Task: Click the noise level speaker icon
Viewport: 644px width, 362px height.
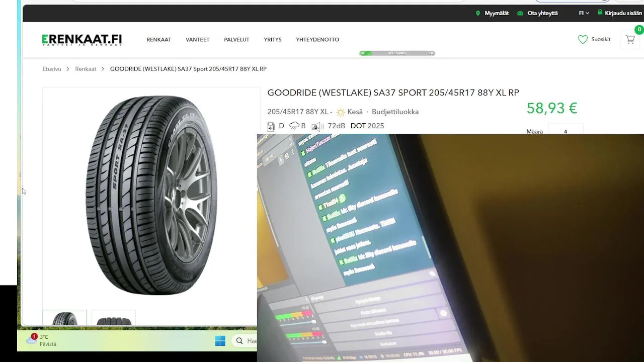Action: point(316,126)
